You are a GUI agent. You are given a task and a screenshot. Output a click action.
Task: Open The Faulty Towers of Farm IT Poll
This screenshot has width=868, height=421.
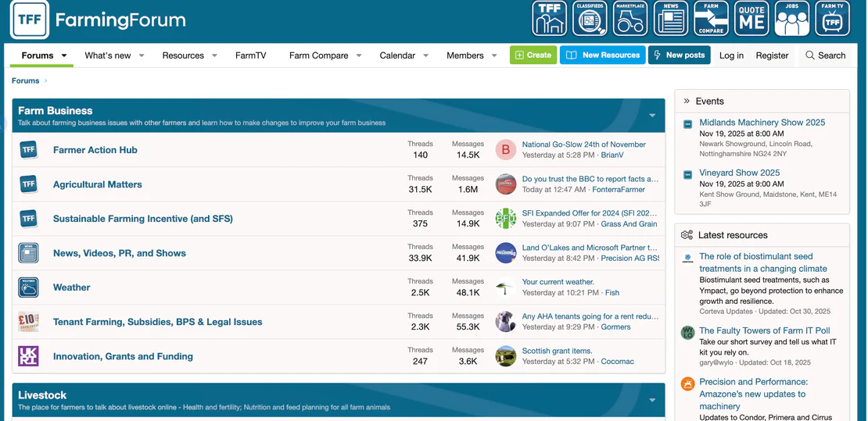point(765,330)
